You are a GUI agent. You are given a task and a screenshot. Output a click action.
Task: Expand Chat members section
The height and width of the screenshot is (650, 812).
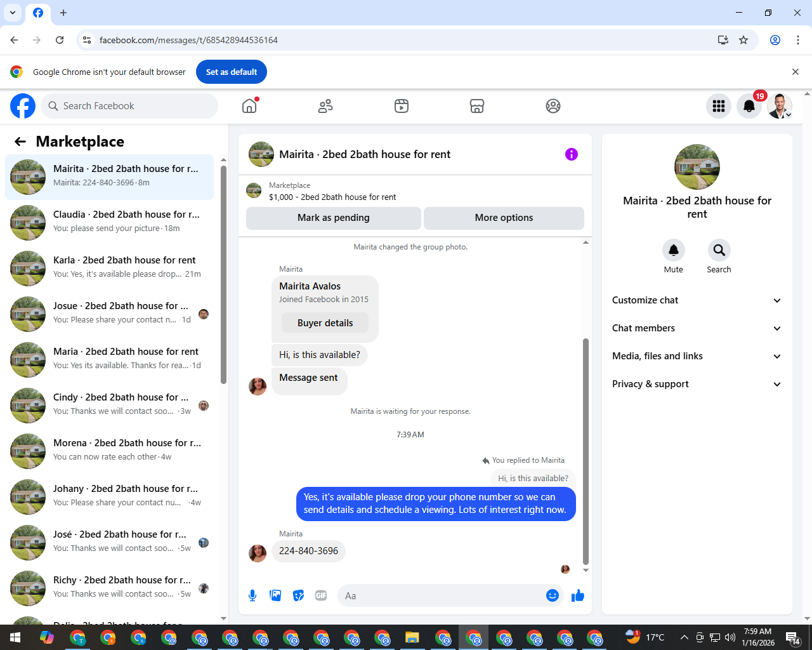pos(697,328)
